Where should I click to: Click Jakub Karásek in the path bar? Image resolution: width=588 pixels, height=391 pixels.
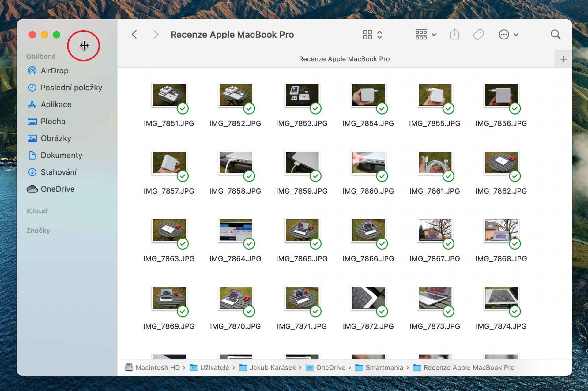coord(268,367)
